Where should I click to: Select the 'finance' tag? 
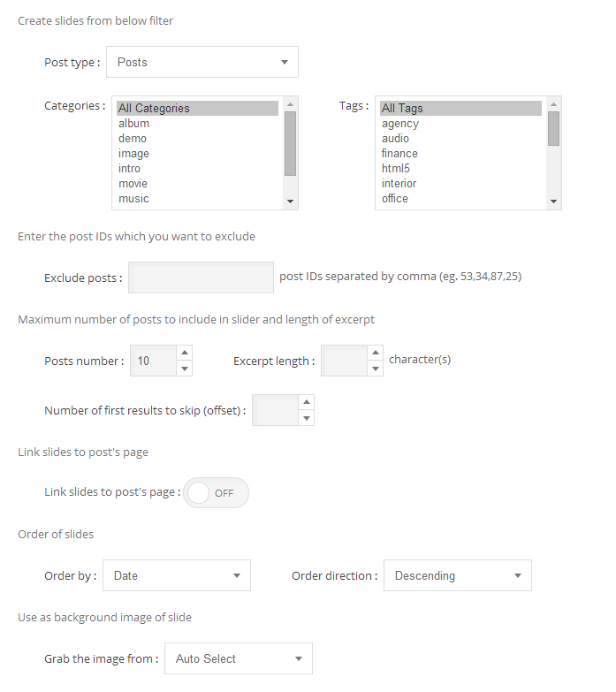399,154
